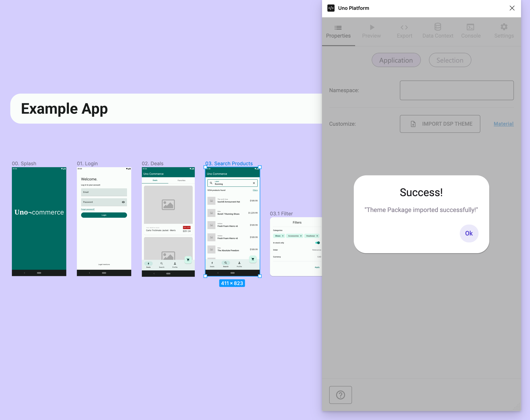Switch to the Application tab
Image resolution: width=530 pixels, height=420 pixels.
click(396, 60)
